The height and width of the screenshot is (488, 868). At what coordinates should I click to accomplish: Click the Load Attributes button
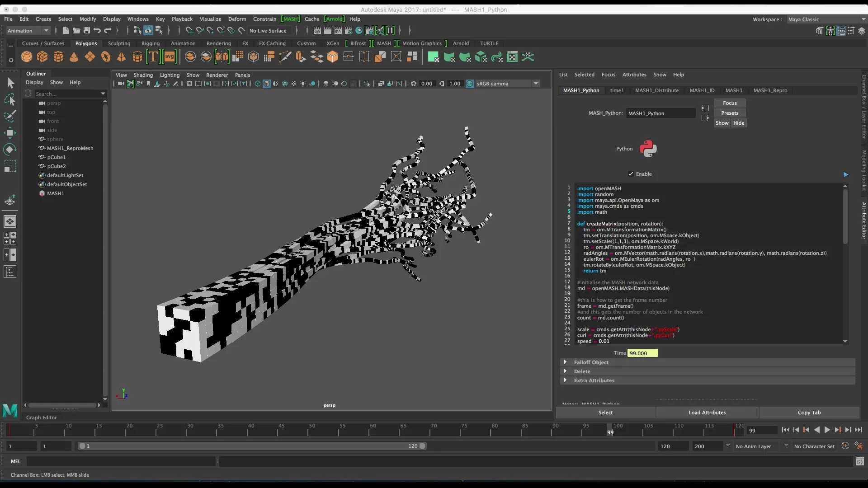(x=707, y=413)
